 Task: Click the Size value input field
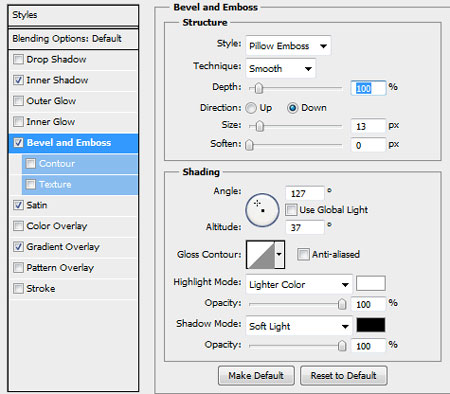point(368,126)
